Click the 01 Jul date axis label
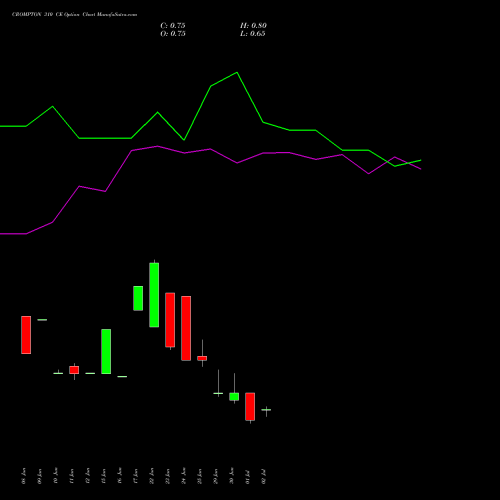 tap(248, 476)
